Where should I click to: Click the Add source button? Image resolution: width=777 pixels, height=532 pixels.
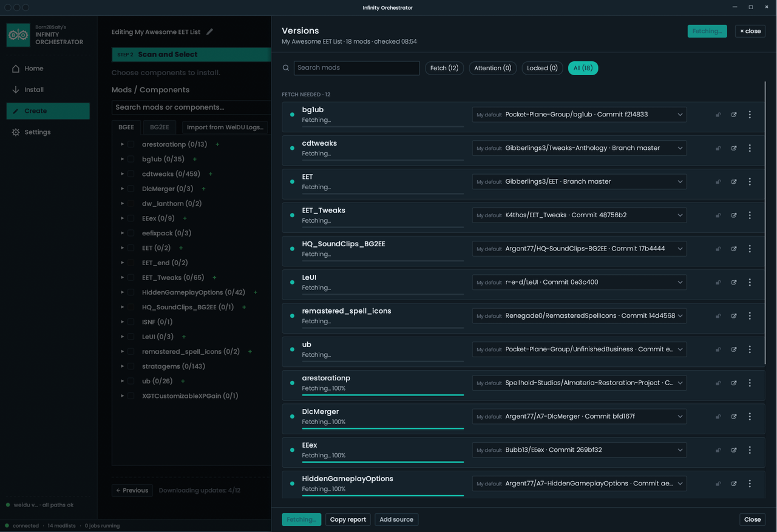tap(396, 519)
